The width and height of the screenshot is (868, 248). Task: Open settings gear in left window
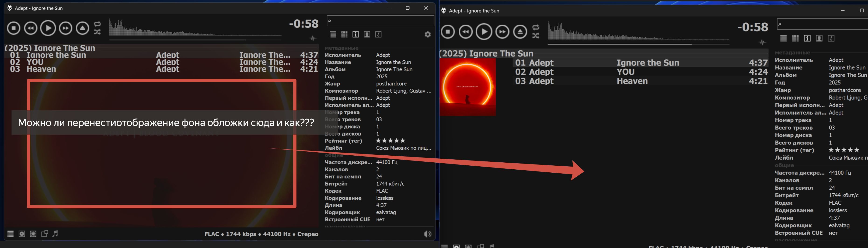point(428,34)
